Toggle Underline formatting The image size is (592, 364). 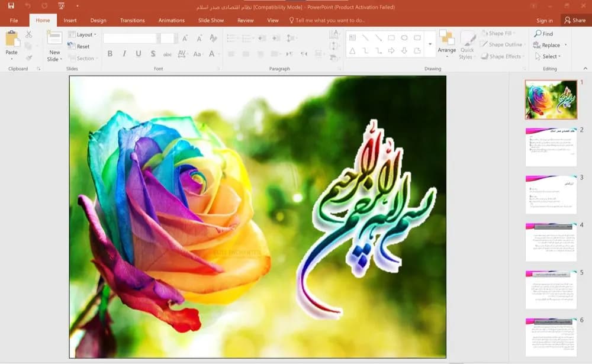[x=139, y=54]
